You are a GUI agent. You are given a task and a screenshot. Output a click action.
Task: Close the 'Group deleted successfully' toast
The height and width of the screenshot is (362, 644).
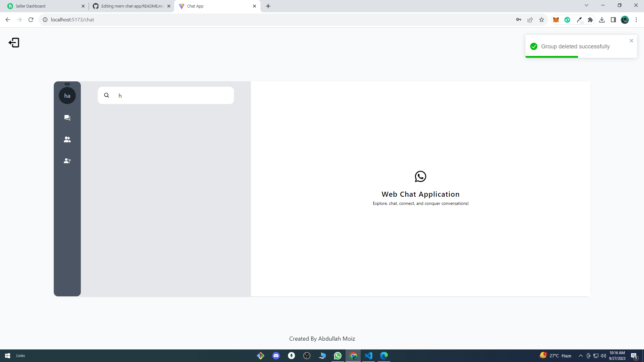coord(631,41)
